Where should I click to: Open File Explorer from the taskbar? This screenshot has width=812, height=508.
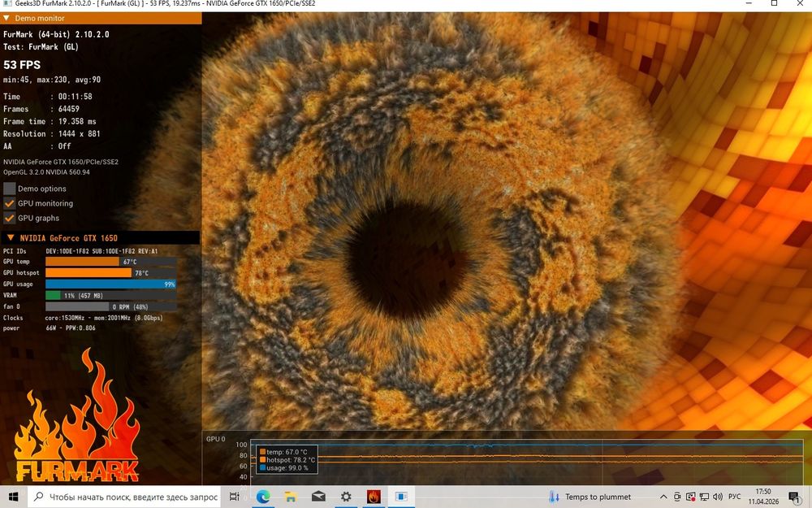tap(291, 497)
